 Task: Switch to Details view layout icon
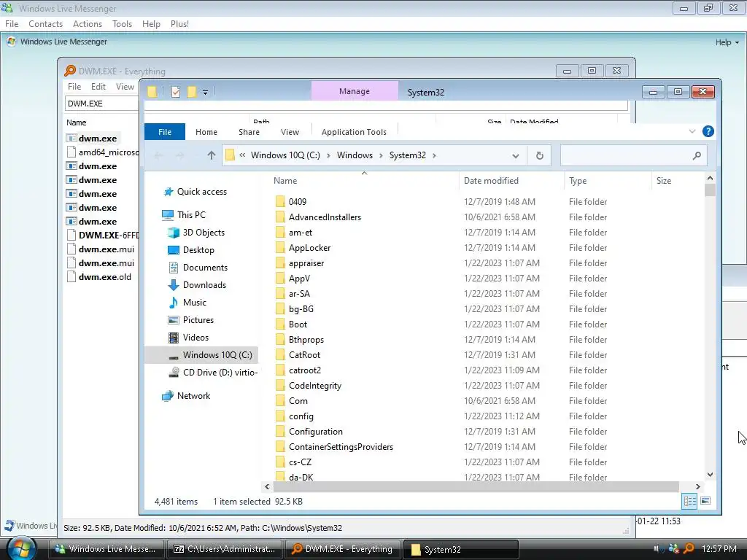click(x=689, y=501)
